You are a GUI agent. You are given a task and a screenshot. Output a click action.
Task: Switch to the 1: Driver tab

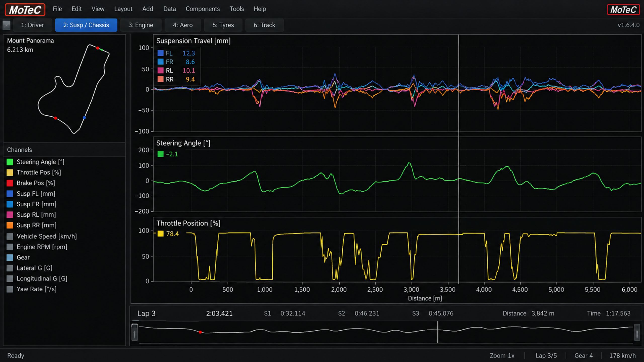pyautogui.click(x=32, y=25)
